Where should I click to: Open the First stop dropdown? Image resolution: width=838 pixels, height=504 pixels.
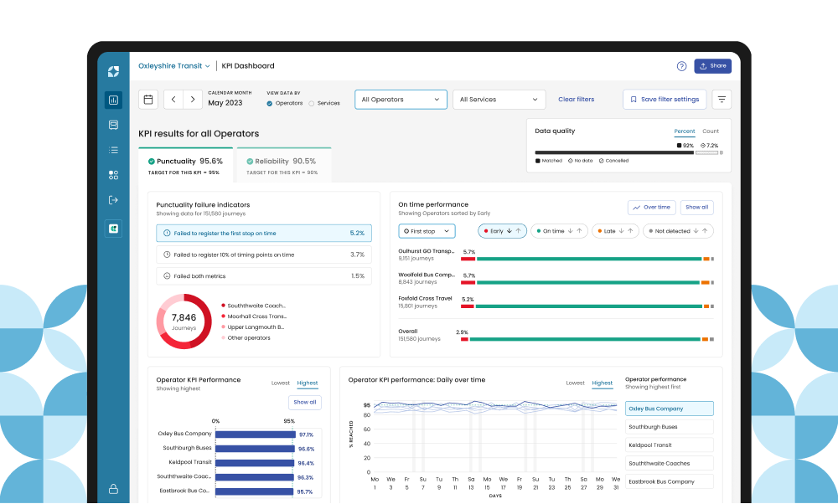427,231
